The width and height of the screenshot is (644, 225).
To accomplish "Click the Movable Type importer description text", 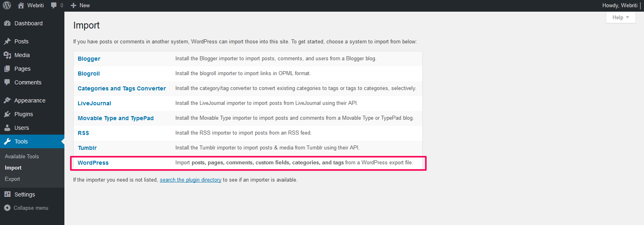I will coord(295,118).
